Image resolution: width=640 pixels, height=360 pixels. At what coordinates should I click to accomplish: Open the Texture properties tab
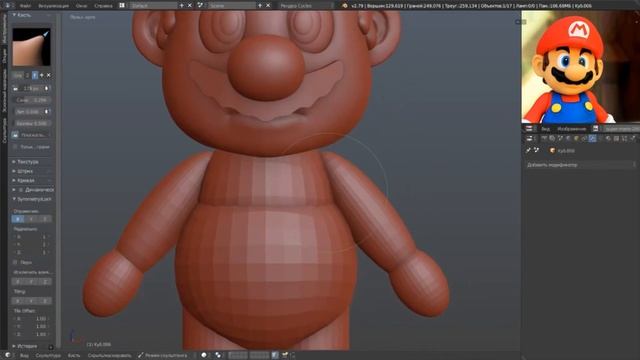coord(616,139)
